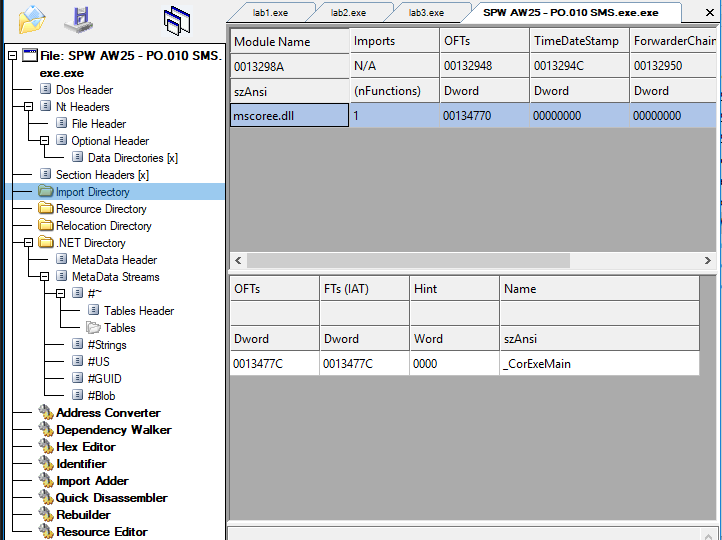Viewport: 722px width, 540px height.
Task: Click OFTs value 00134770 cell
Action: tap(485, 115)
